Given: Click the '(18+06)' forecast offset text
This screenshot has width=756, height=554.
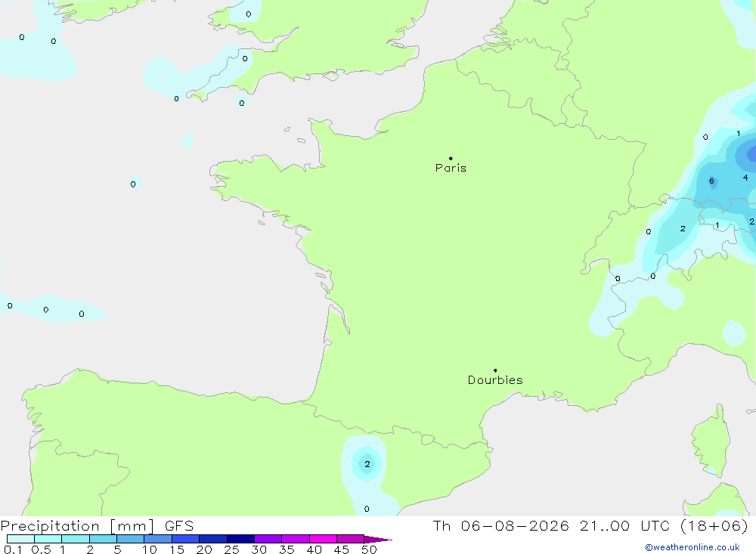Looking at the screenshot, I should 714,526.
